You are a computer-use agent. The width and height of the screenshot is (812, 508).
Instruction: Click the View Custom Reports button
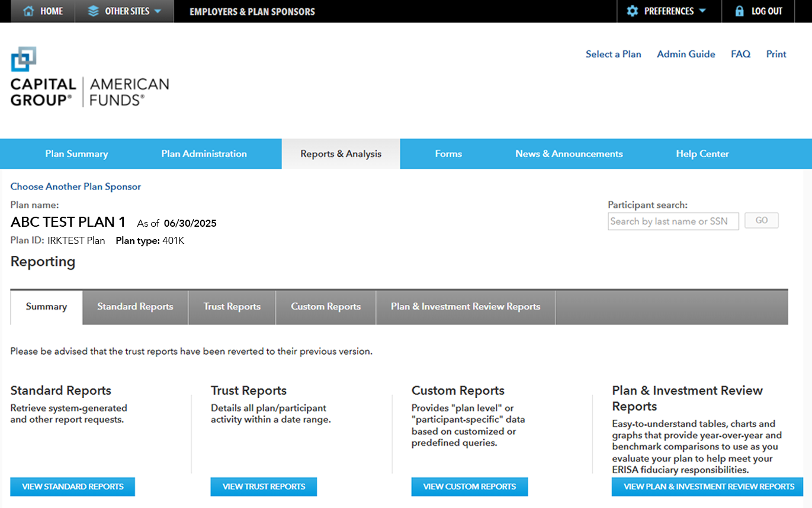point(469,486)
